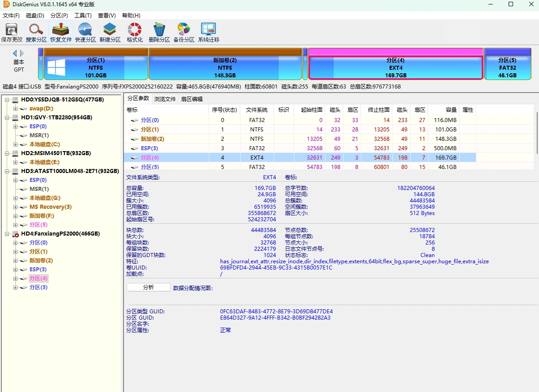
Task: Start 系统迁移 (System Migration) tool
Action: [208, 31]
